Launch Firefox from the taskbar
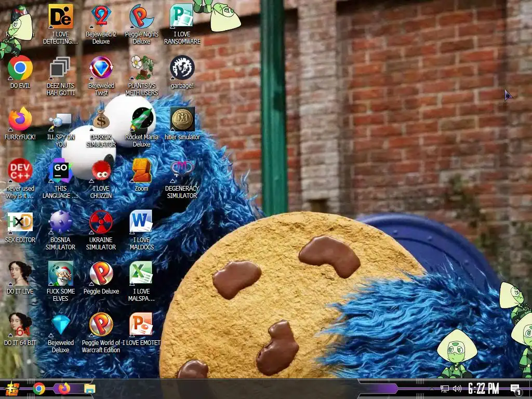The image size is (532, 399). [x=64, y=389]
